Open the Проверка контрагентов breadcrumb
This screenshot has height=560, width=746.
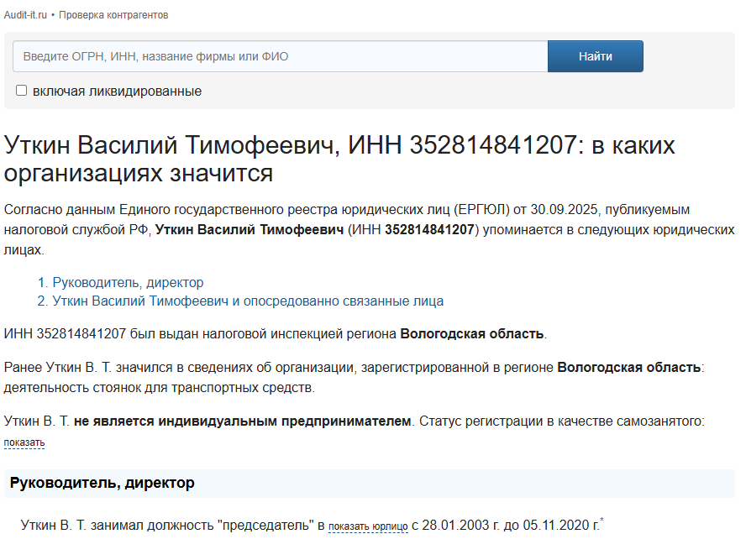tap(113, 15)
